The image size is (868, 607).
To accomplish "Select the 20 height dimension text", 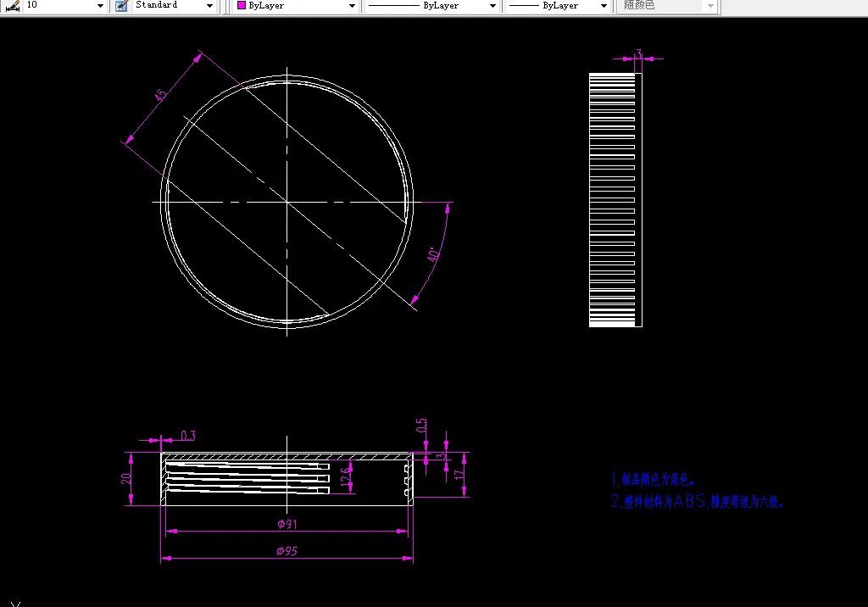I will [x=126, y=478].
